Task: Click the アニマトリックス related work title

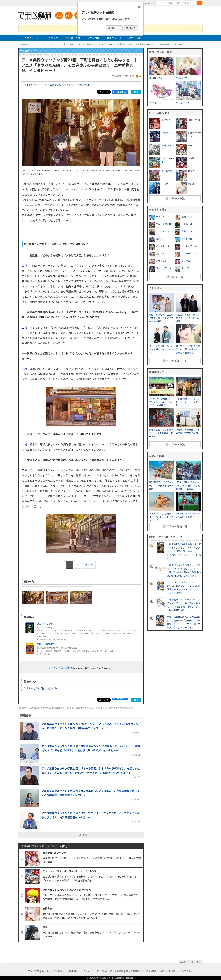Action: (46, 624)
